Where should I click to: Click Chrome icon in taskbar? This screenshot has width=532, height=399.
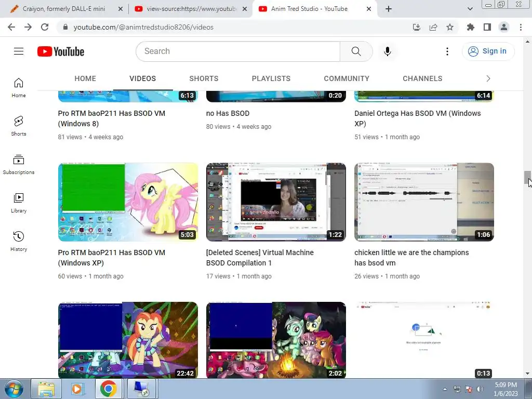click(108, 389)
